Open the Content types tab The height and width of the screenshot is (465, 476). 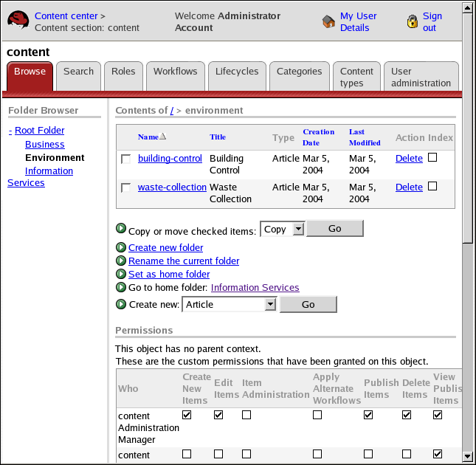click(x=356, y=76)
